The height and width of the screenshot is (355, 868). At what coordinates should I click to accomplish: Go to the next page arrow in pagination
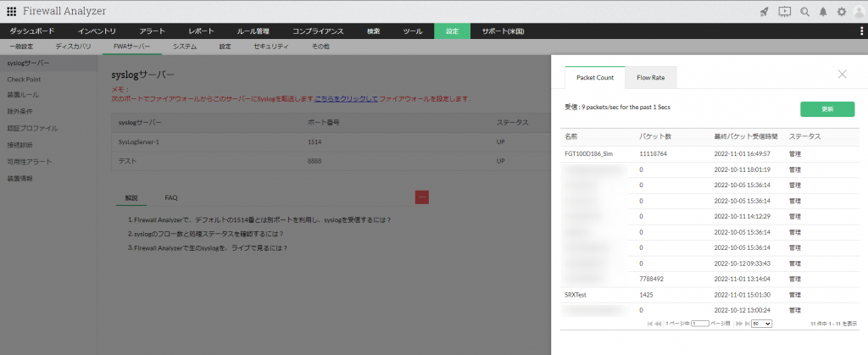(738, 324)
